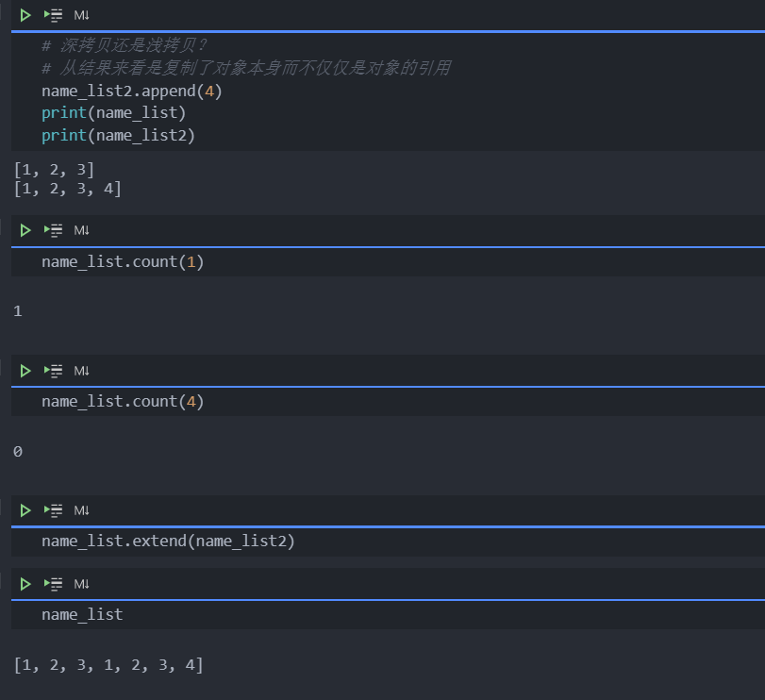Viewport: 765px width, 700px height.
Task: Run by line for the count(1) cell
Action: [x=55, y=230]
